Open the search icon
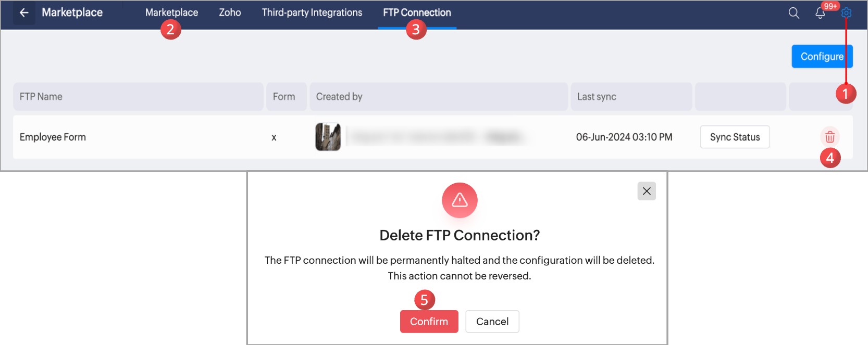The image size is (868, 345). click(793, 13)
